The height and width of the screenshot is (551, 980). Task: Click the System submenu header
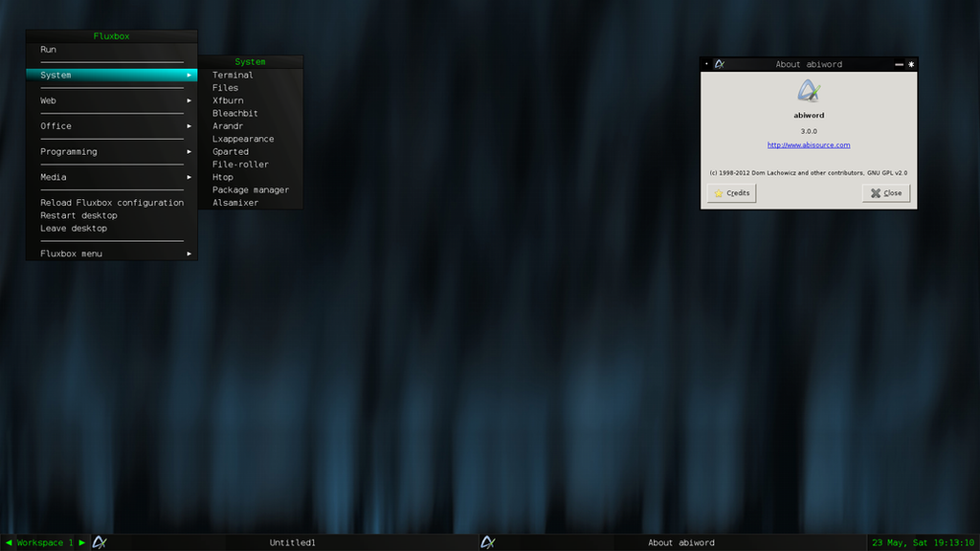click(251, 62)
